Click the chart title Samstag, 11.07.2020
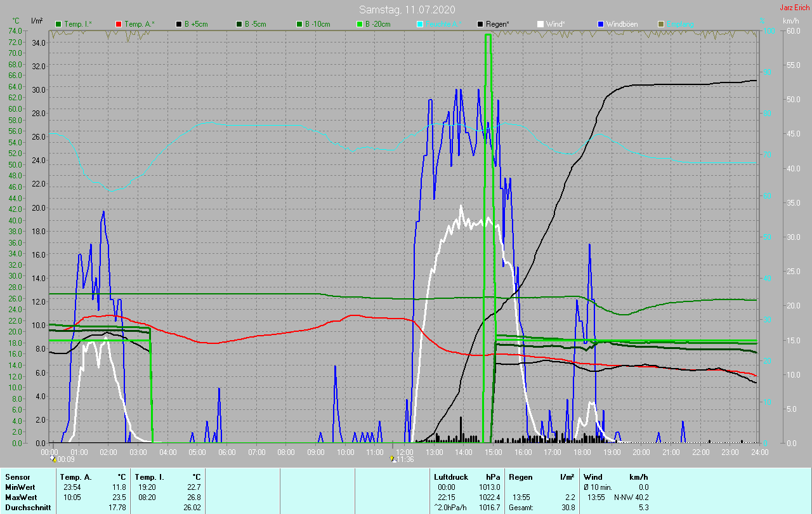The width and height of the screenshot is (812, 514). click(x=407, y=10)
